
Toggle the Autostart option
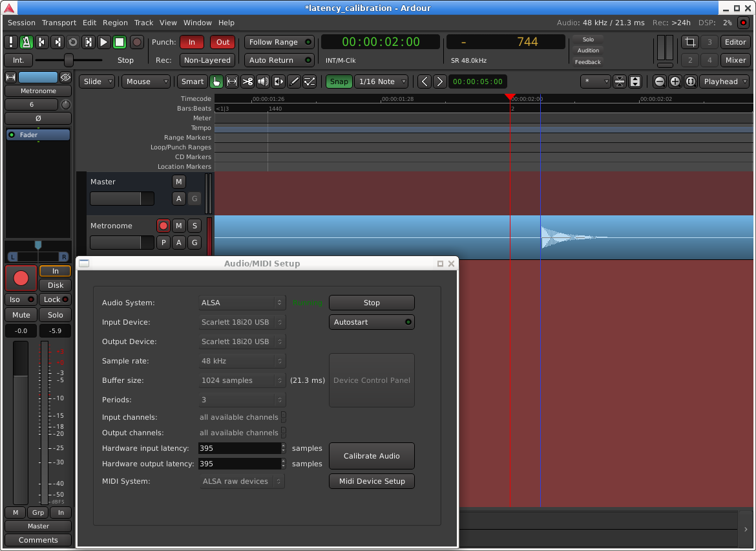click(x=372, y=322)
